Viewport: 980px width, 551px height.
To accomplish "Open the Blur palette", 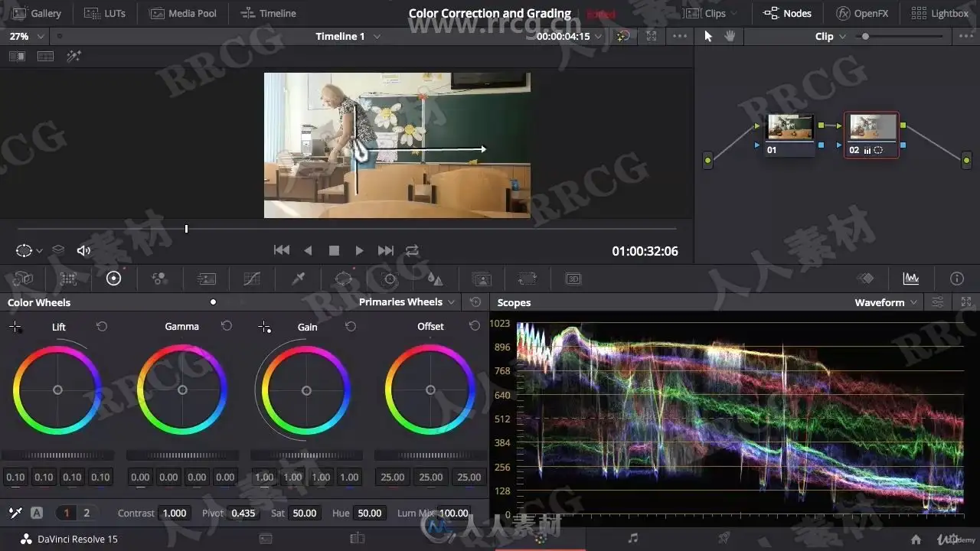I will coord(435,279).
